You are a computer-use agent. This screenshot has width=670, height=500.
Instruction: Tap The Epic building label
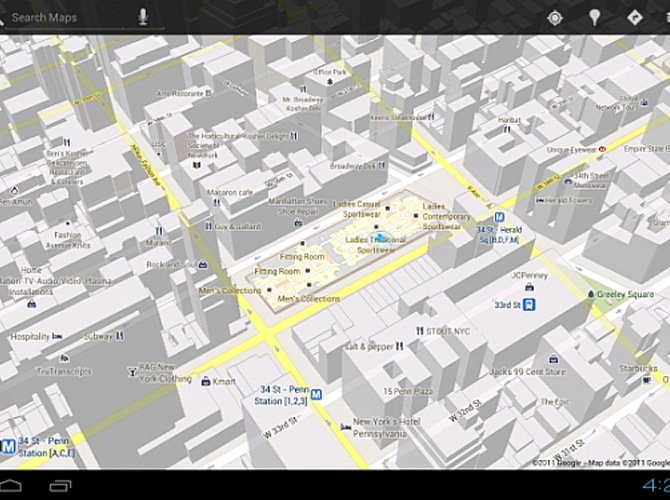[x=555, y=402]
